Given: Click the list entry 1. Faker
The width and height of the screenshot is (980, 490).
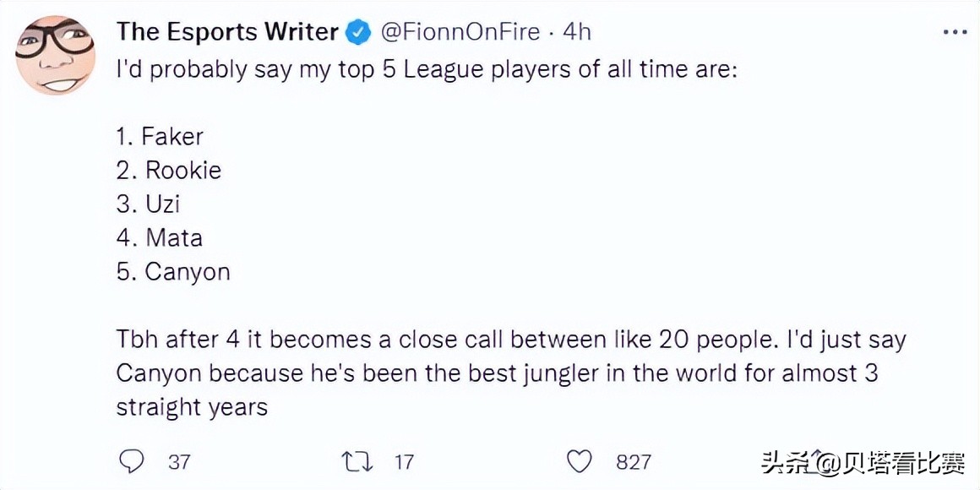Looking at the screenshot, I should 160,136.
